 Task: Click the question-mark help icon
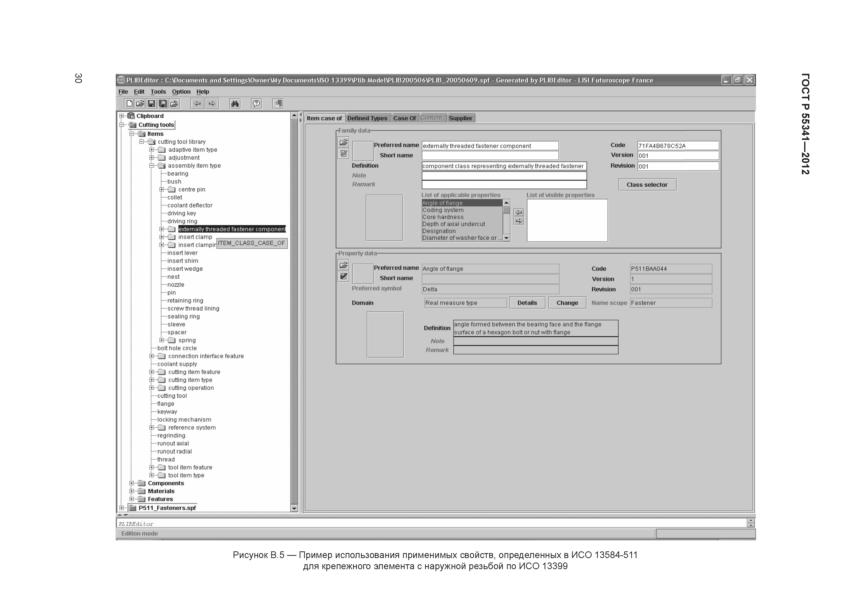[x=256, y=103]
